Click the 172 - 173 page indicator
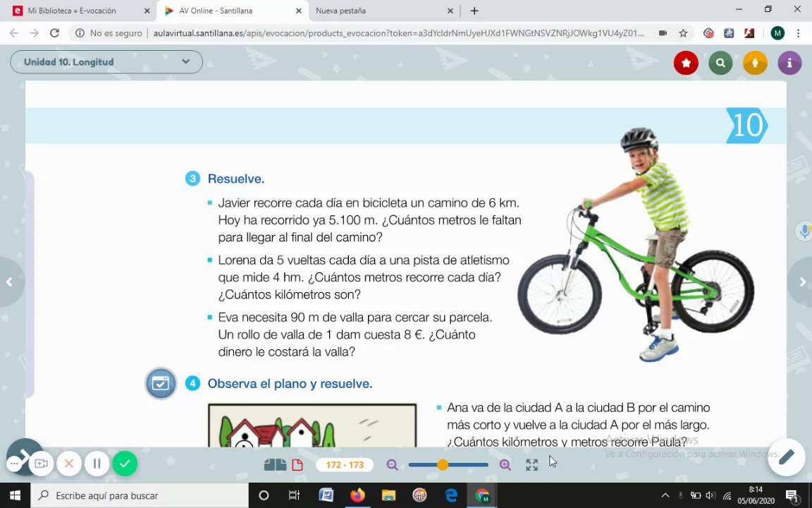Viewport: 812px width, 508px height. coord(345,464)
